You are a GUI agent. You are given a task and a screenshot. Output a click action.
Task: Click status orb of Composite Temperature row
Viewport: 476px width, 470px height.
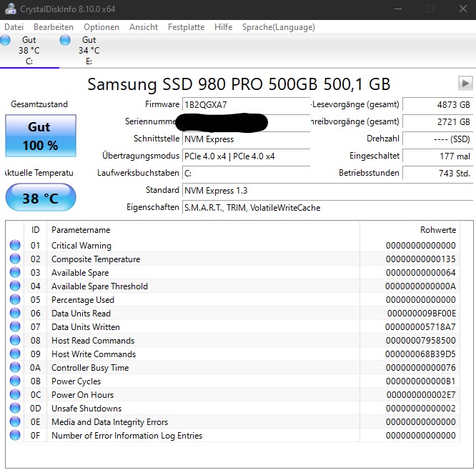[15, 259]
